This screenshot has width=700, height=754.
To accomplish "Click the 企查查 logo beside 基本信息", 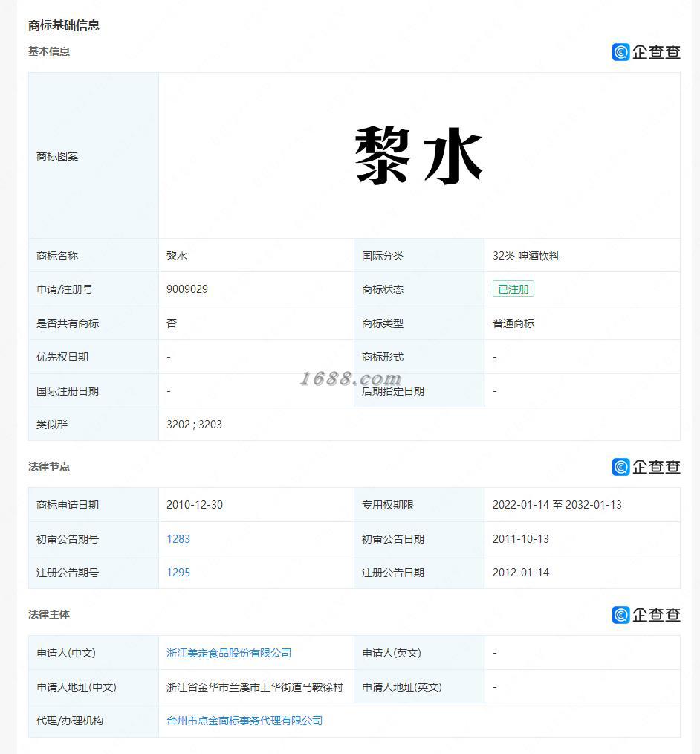I will click(x=646, y=52).
